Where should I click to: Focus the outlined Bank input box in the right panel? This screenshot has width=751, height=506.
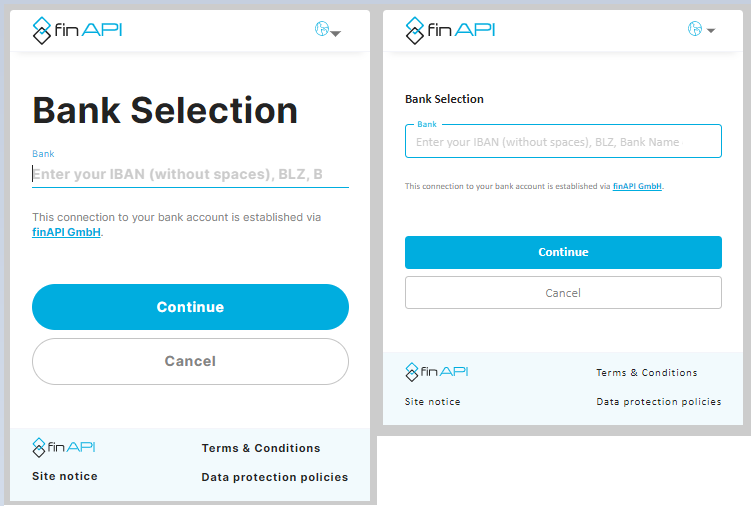(563, 142)
